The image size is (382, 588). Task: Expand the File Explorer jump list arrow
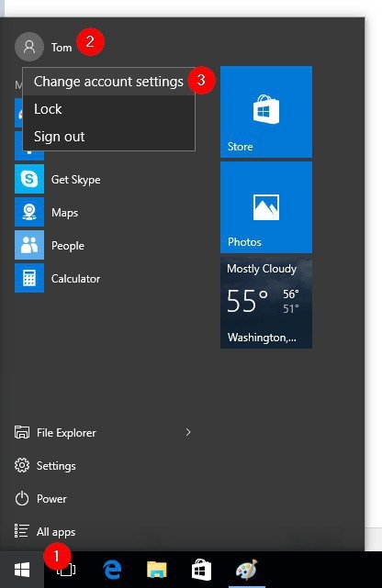click(188, 432)
